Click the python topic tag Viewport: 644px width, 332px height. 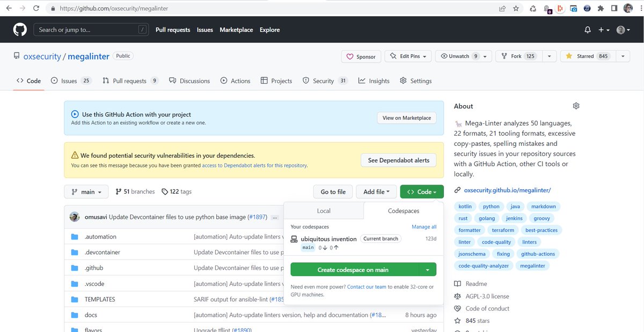(491, 206)
